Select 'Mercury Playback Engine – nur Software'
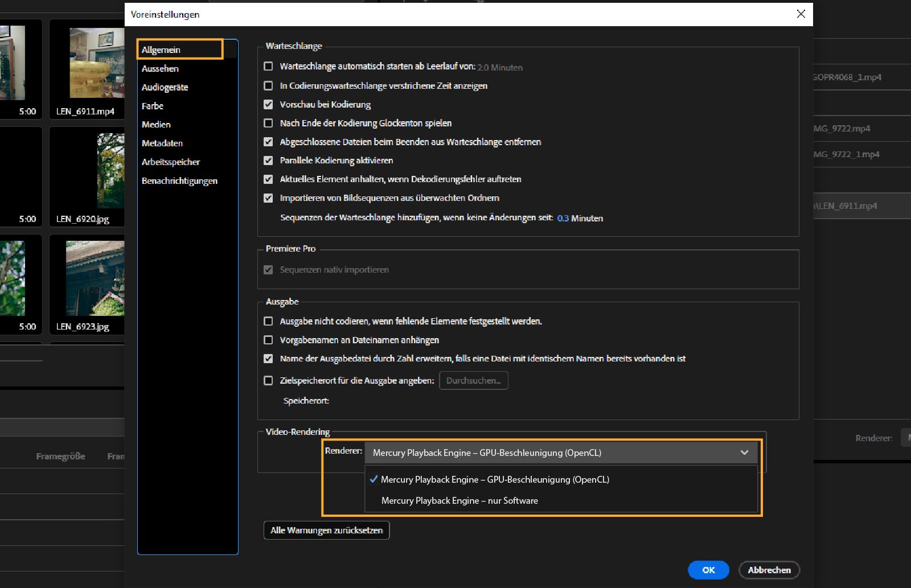Image resolution: width=911 pixels, height=588 pixels. point(460,500)
